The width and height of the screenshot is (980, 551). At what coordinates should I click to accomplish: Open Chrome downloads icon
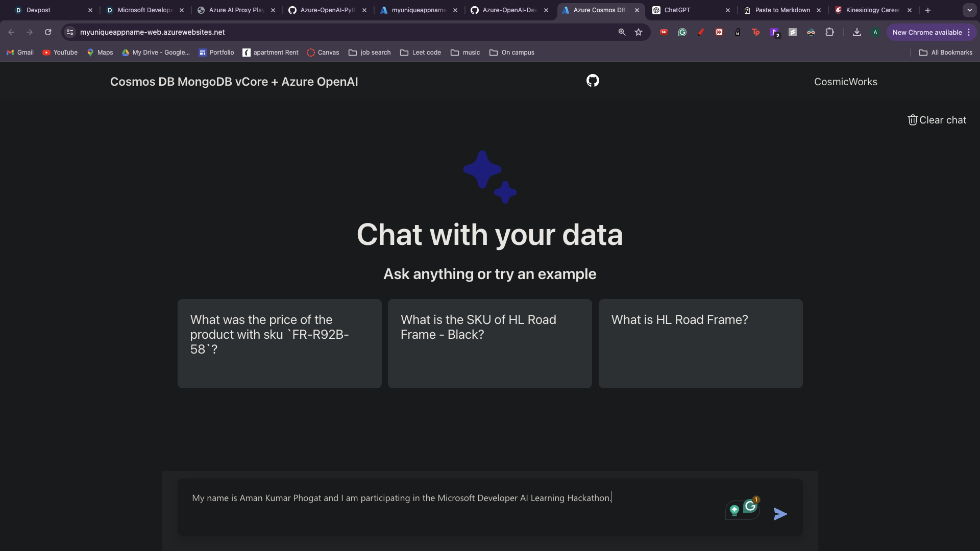click(x=857, y=32)
